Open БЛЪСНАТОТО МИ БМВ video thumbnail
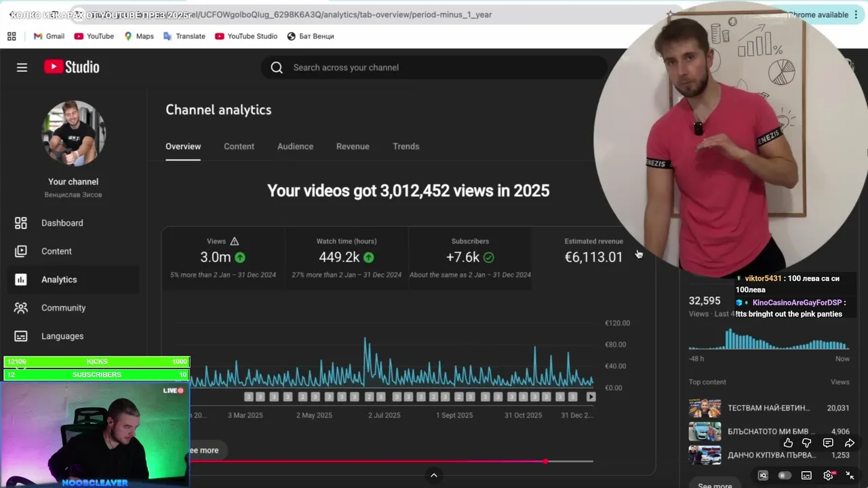 pyautogui.click(x=705, y=431)
